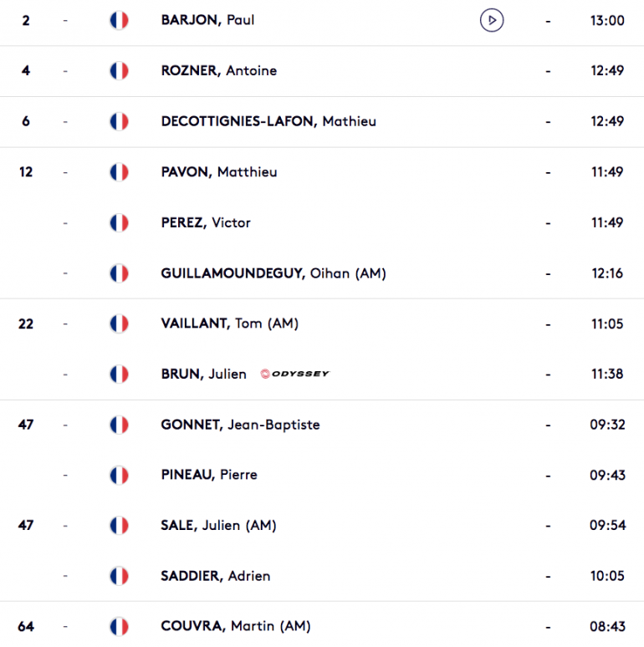Open BARJON, Paul player entry
Image resolution: width=644 pixels, height=647 pixels.
point(207,20)
